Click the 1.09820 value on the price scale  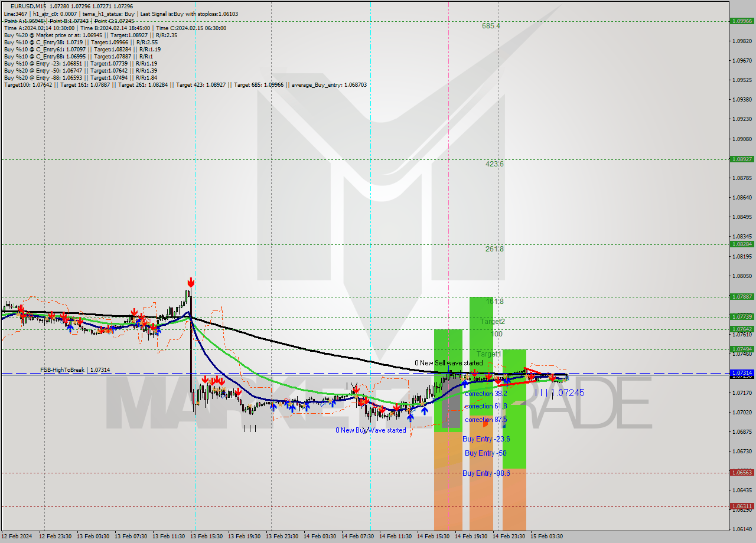[x=742, y=41]
